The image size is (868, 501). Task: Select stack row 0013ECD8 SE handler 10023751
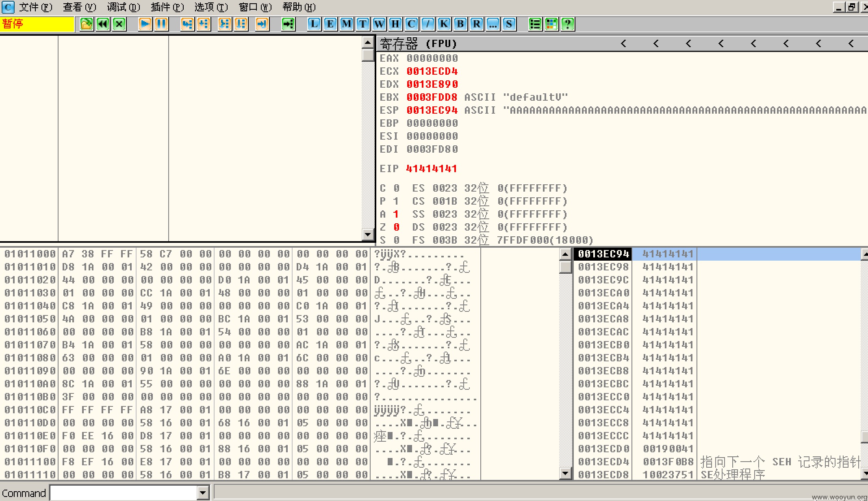pyautogui.click(x=717, y=475)
